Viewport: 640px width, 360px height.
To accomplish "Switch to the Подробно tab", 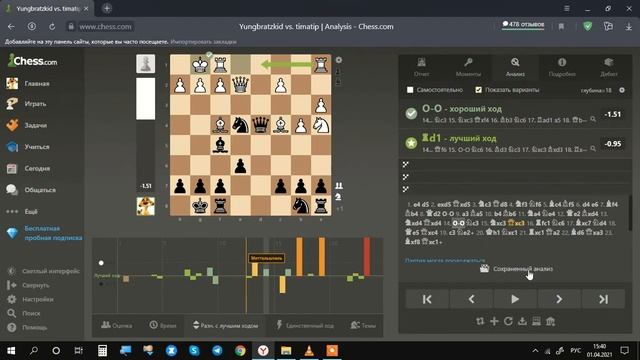I will (562, 67).
